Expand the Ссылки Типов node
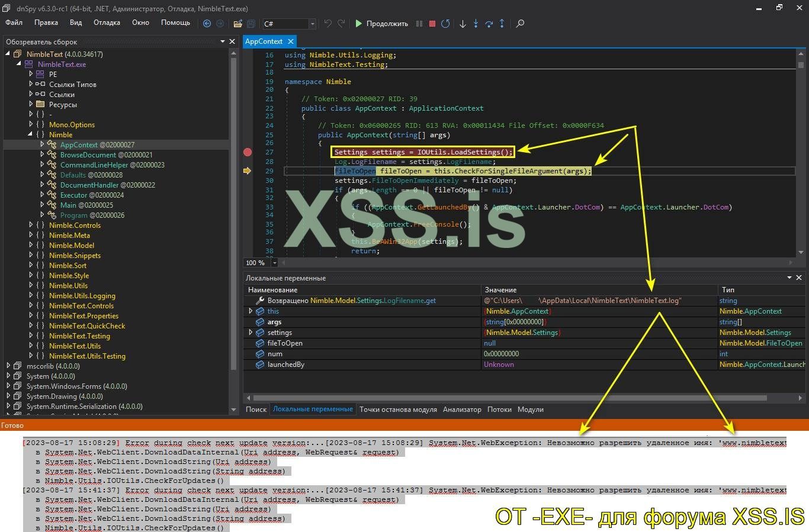Screen dimensions: 809x532 click(x=31, y=84)
